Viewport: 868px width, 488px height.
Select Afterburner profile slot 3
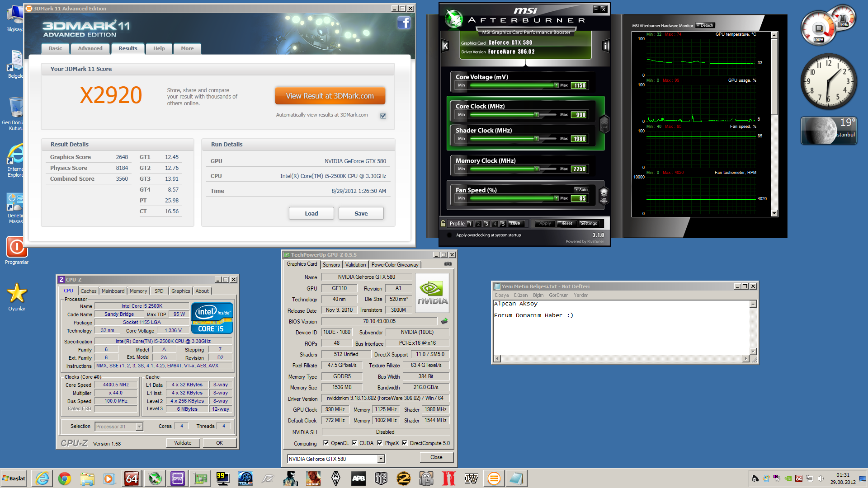point(486,224)
